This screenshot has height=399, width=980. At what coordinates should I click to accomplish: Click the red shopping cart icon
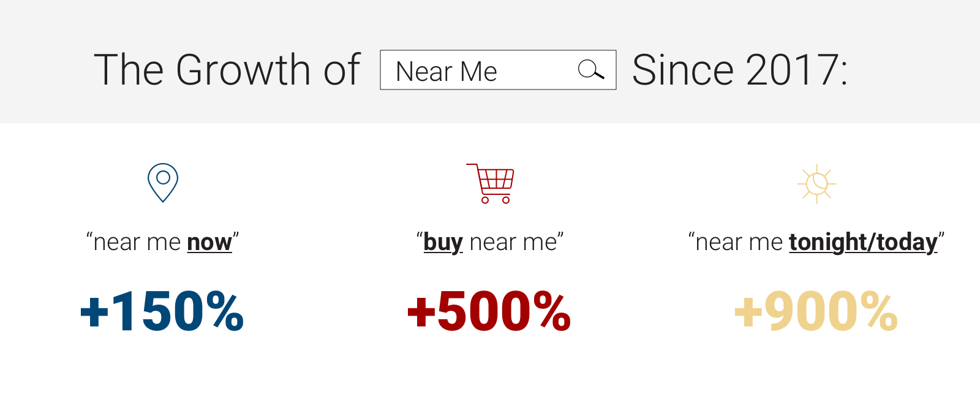[x=491, y=183]
